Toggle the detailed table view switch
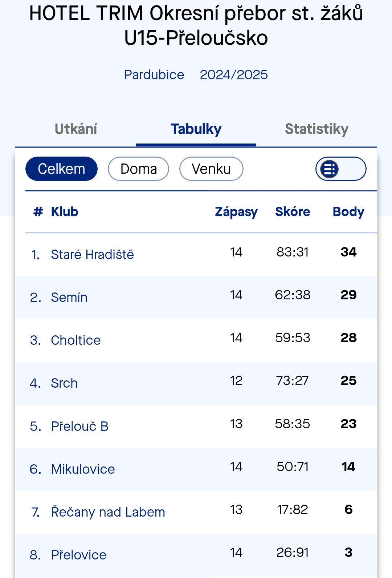392x578 pixels. [x=341, y=169]
